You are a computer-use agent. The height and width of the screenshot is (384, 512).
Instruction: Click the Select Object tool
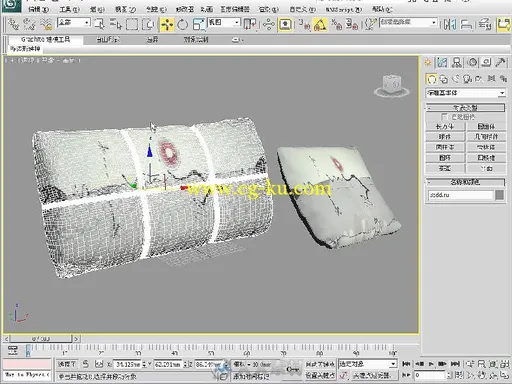click(x=99, y=24)
